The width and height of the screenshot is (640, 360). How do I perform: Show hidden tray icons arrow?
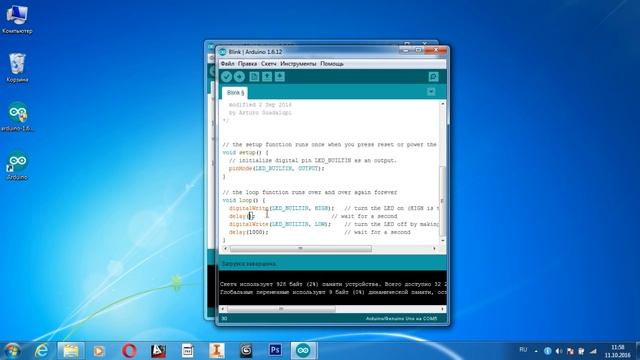coord(536,351)
